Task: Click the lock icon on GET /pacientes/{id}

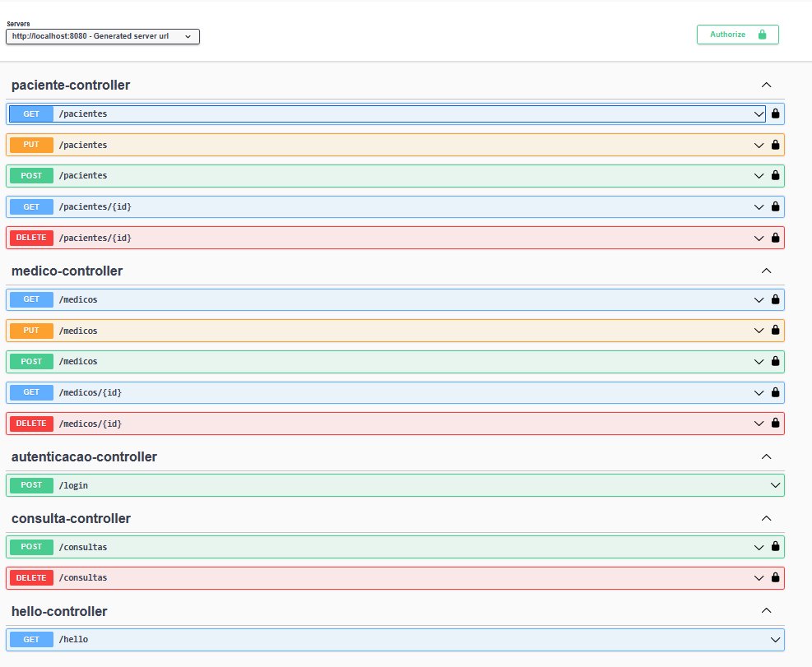Action: point(775,206)
